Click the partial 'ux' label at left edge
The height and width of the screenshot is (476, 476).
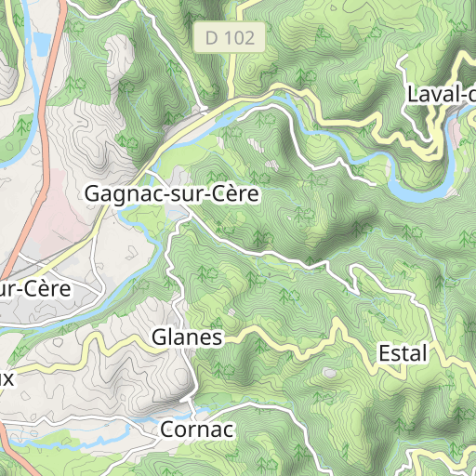click(x=7, y=378)
